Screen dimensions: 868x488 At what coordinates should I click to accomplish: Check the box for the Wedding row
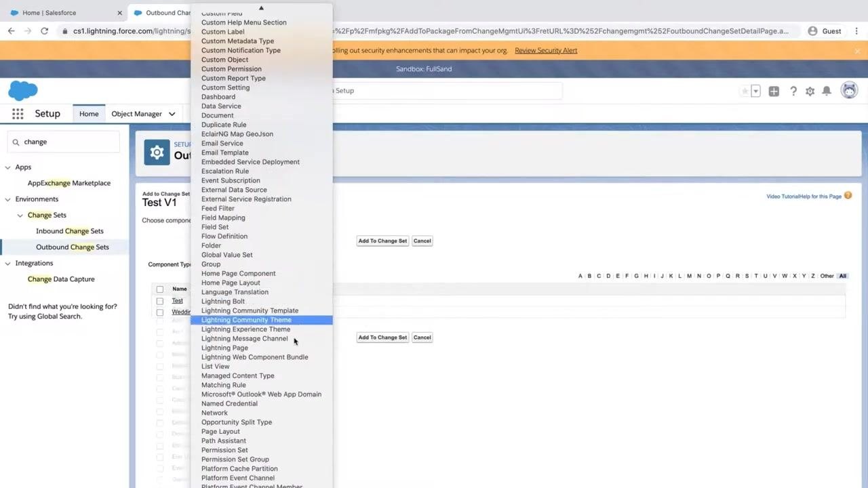coord(159,312)
